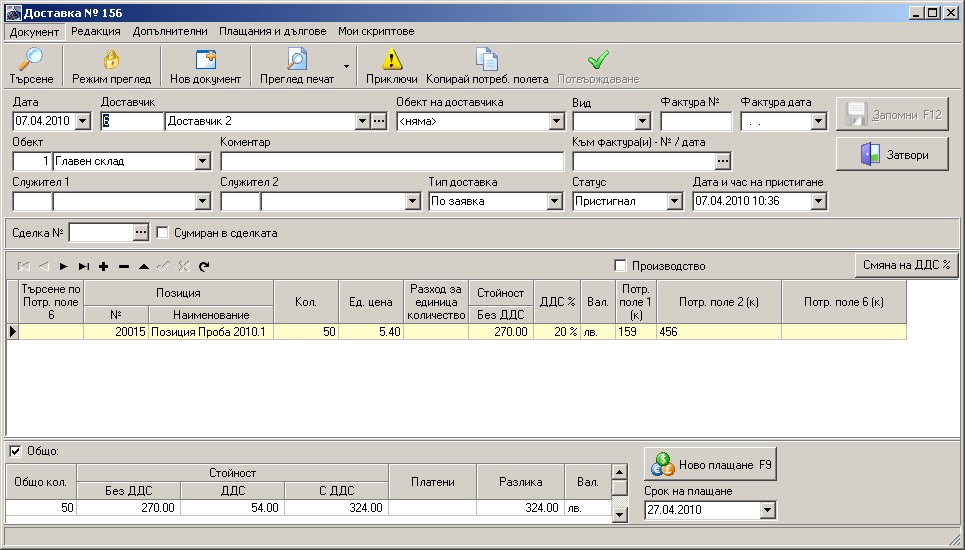This screenshot has height=550, width=965.
Task: Cancel edit with X icon in navigator
Action: [183, 266]
